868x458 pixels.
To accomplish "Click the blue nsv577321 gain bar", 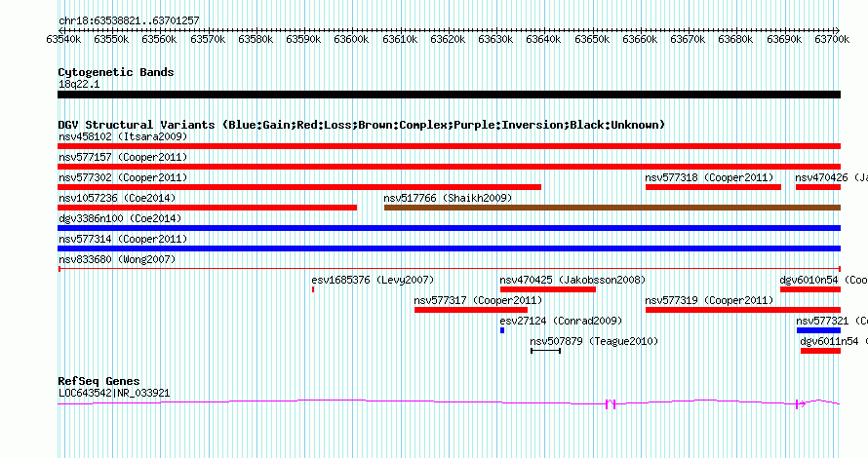I will (x=818, y=330).
